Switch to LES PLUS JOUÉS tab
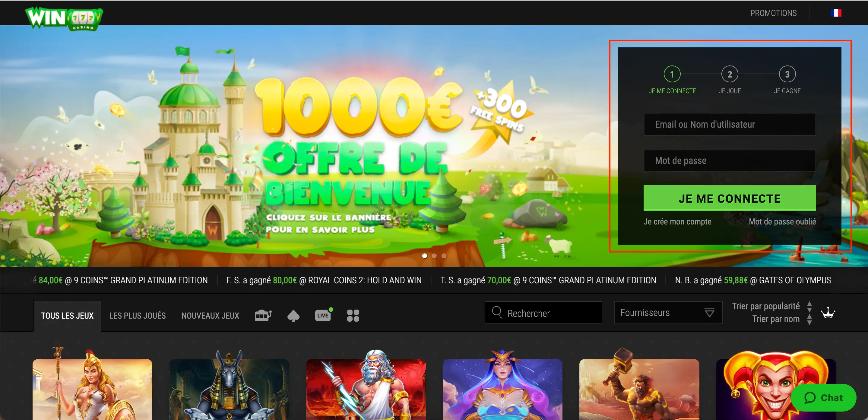868x420 pixels. click(138, 316)
